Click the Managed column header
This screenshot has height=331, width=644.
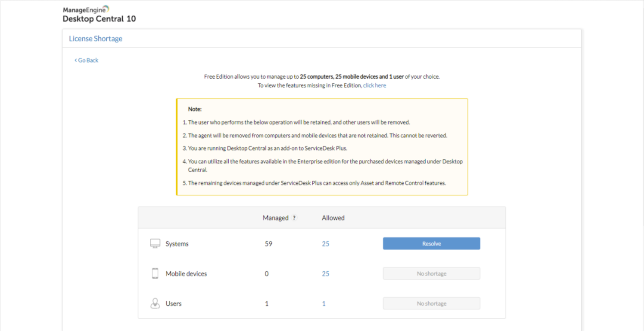[x=275, y=218]
